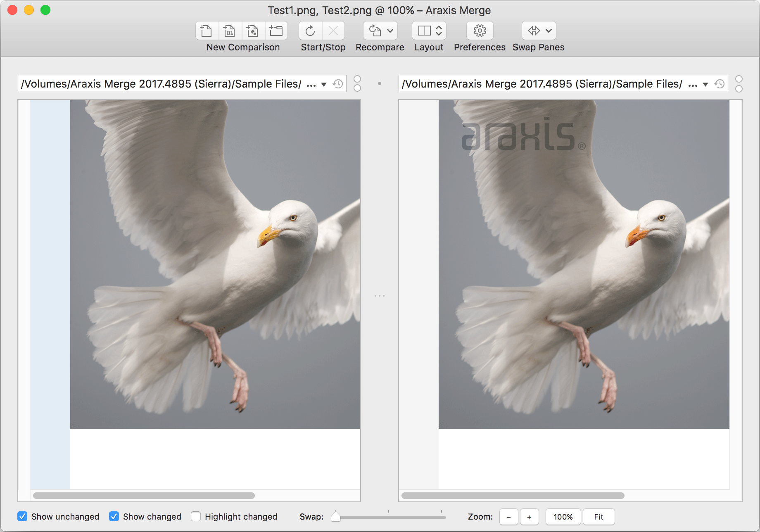
Task: Create a new file comparison
Action: coord(207,31)
